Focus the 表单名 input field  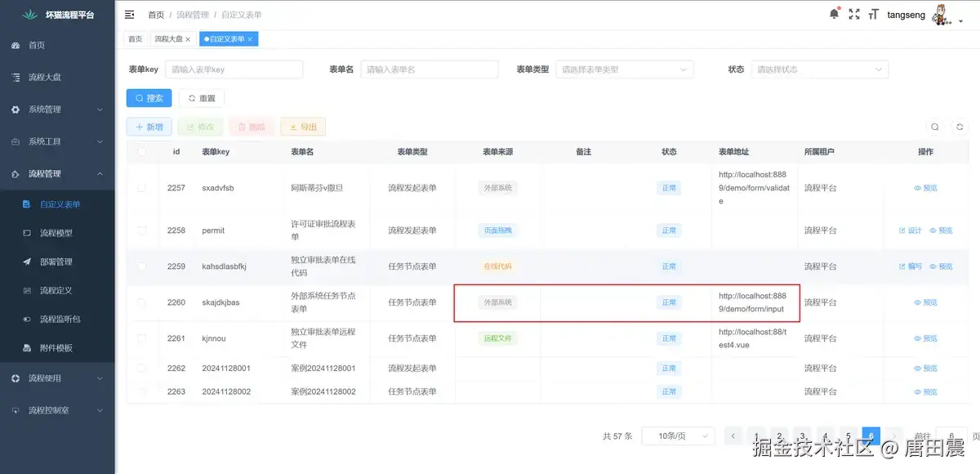430,69
